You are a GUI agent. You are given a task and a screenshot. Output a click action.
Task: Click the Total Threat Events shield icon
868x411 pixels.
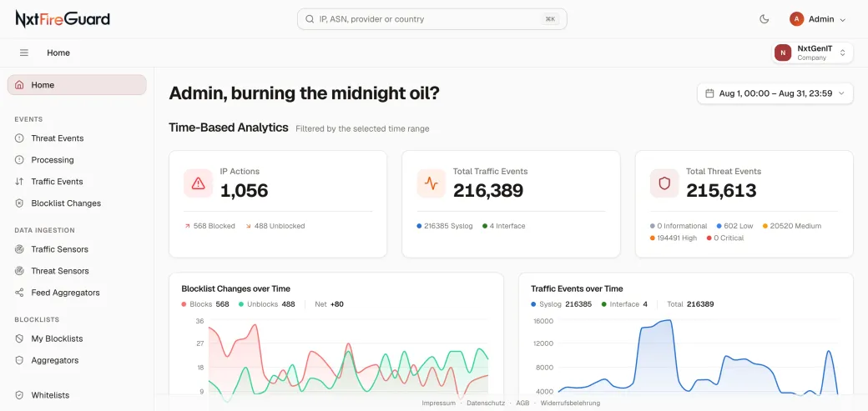664,183
